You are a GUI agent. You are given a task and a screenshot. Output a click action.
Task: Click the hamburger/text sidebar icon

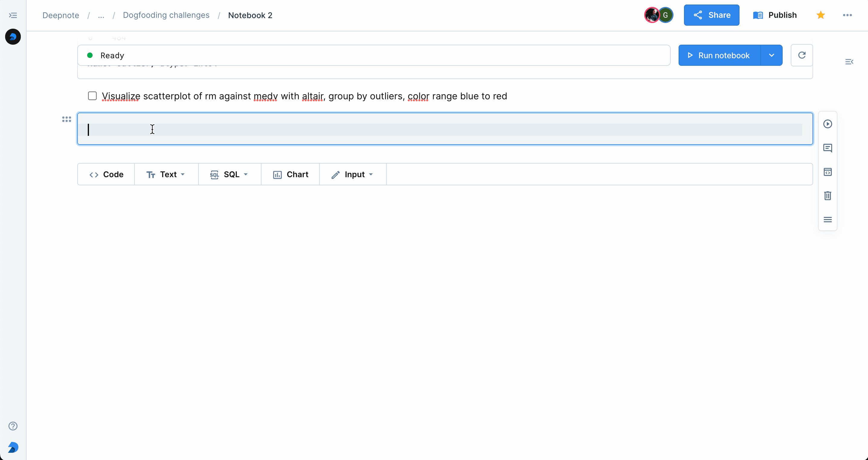click(828, 219)
